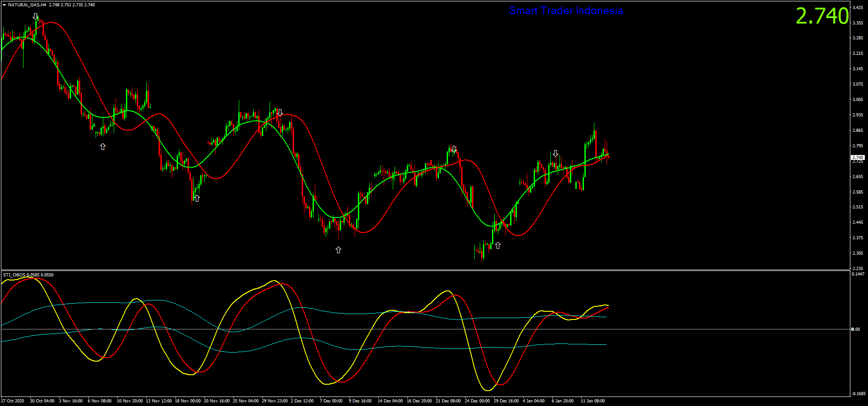Select the NATURAL_GAS,H4 chart title text
This screenshot has width=868, height=406.
point(27,5)
